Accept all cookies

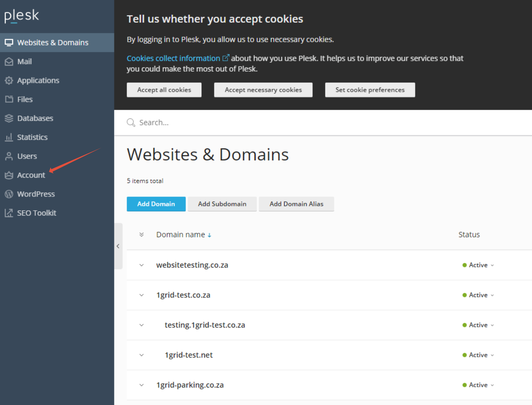[x=164, y=90]
